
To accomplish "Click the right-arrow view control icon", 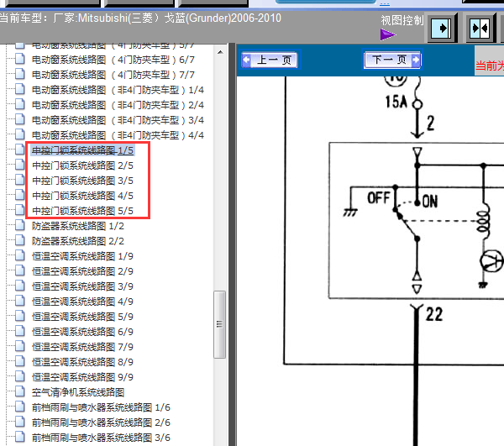I will click(x=442, y=28).
